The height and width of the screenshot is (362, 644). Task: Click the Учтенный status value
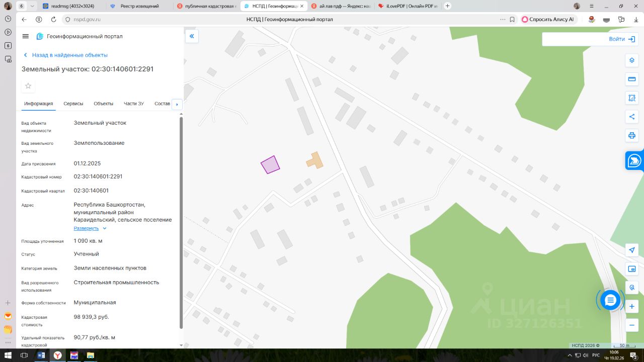87,254
